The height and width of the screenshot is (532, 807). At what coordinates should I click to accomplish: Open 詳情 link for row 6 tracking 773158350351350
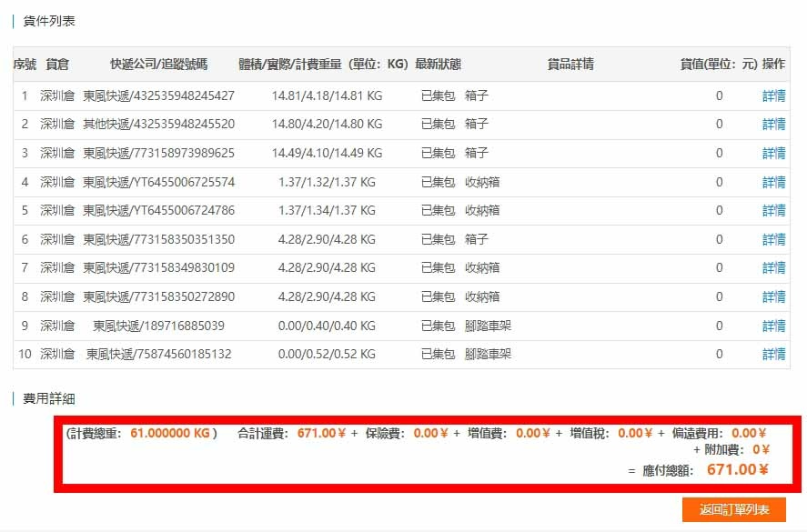(x=773, y=239)
